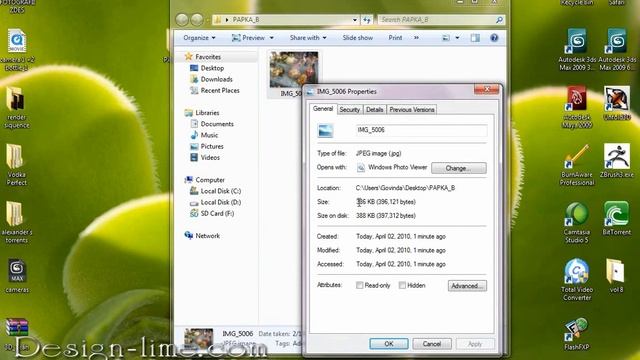This screenshot has height=360, width=640.
Task: Click the file name field IMG_5006
Action: click(x=421, y=130)
